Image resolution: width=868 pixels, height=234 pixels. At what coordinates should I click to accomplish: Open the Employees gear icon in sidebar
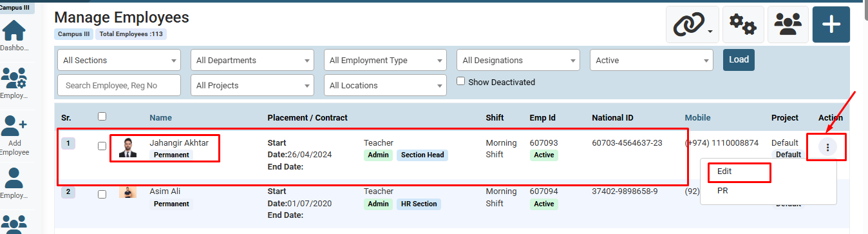pyautogui.click(x=14, y=79)
